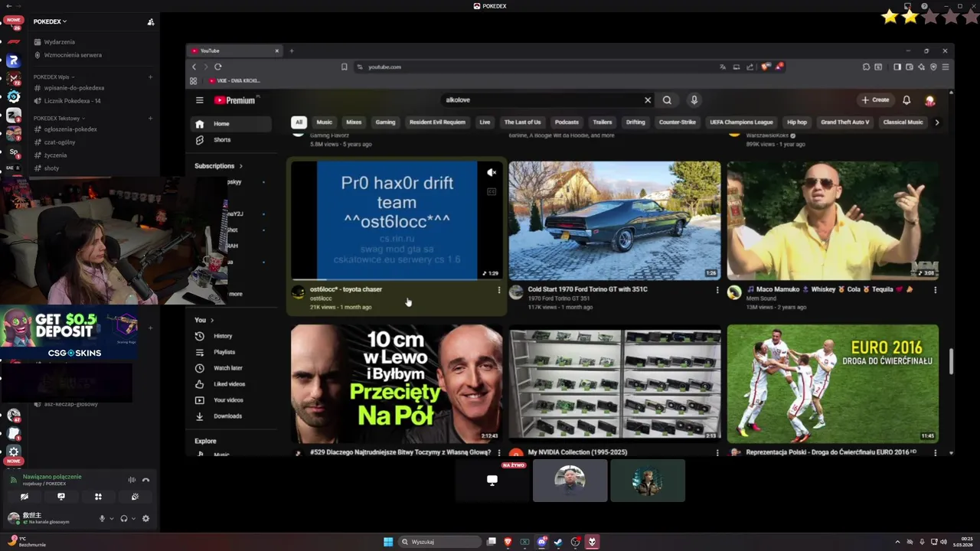
Task: Bookmark this page in the address bar
Action: point(345,67)
